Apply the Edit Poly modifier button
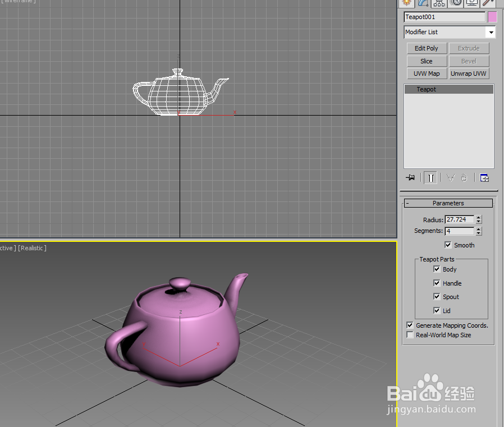 coord(427,48)
